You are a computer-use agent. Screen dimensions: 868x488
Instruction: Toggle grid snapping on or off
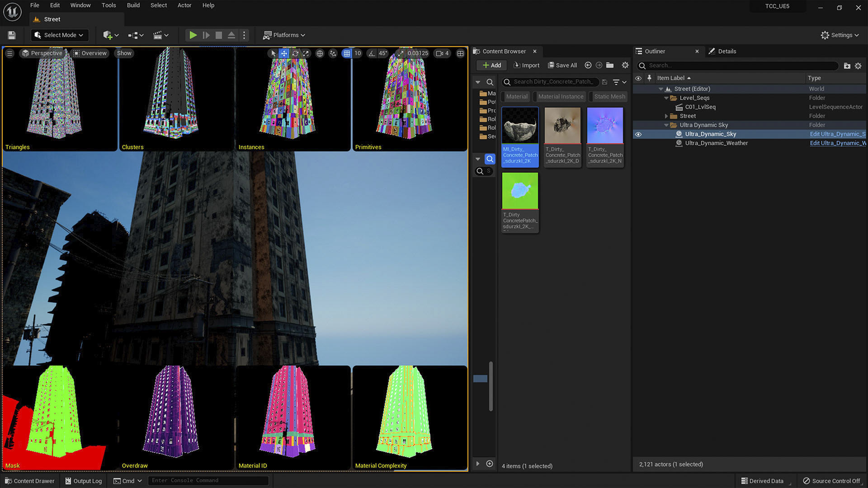[x=347, y=53]
